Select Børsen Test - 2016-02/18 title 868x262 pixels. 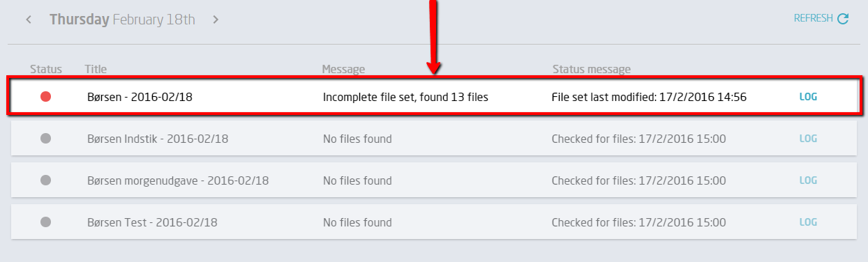click(152, 223)
